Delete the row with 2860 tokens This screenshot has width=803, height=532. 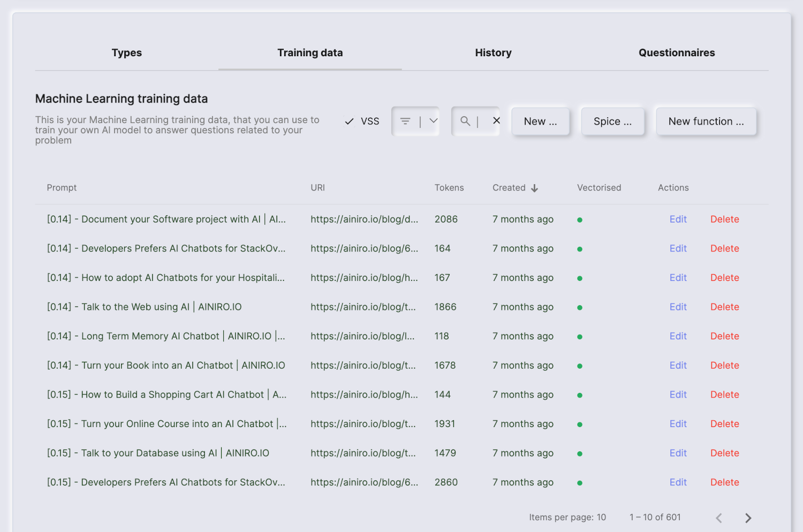(x=724, y=482)
